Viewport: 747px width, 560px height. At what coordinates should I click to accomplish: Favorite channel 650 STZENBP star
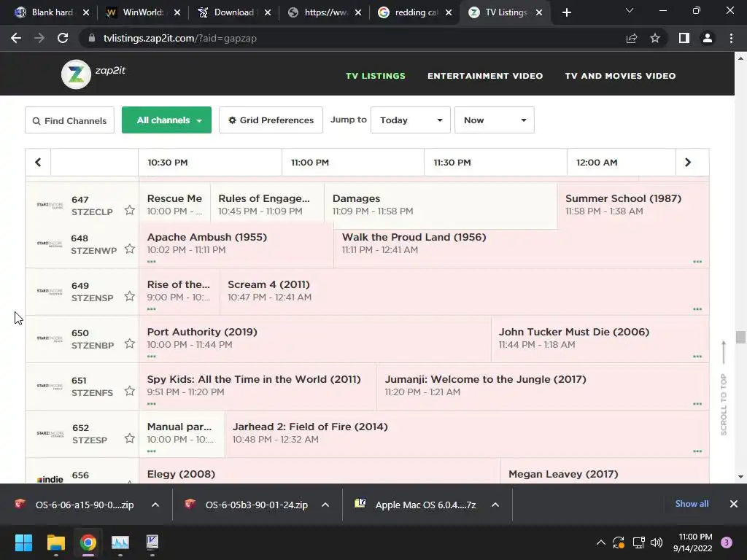(x=130, y=344)
